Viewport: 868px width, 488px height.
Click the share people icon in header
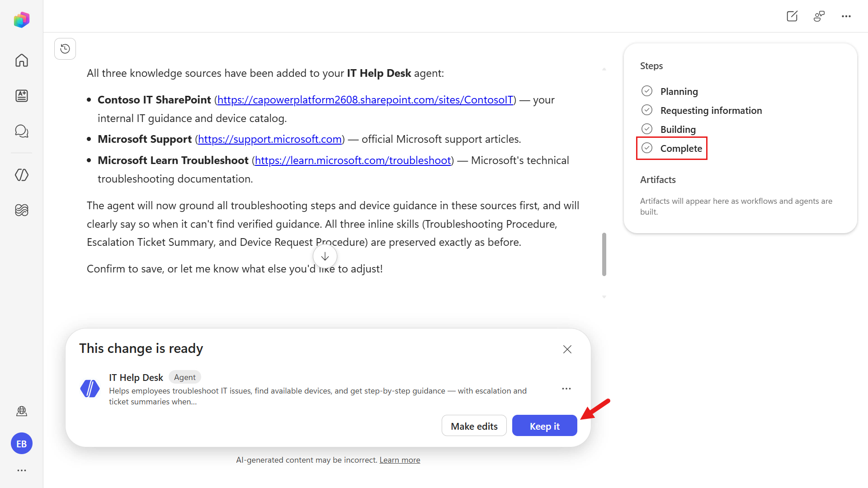pyautogui.click(x=819, y=16)
